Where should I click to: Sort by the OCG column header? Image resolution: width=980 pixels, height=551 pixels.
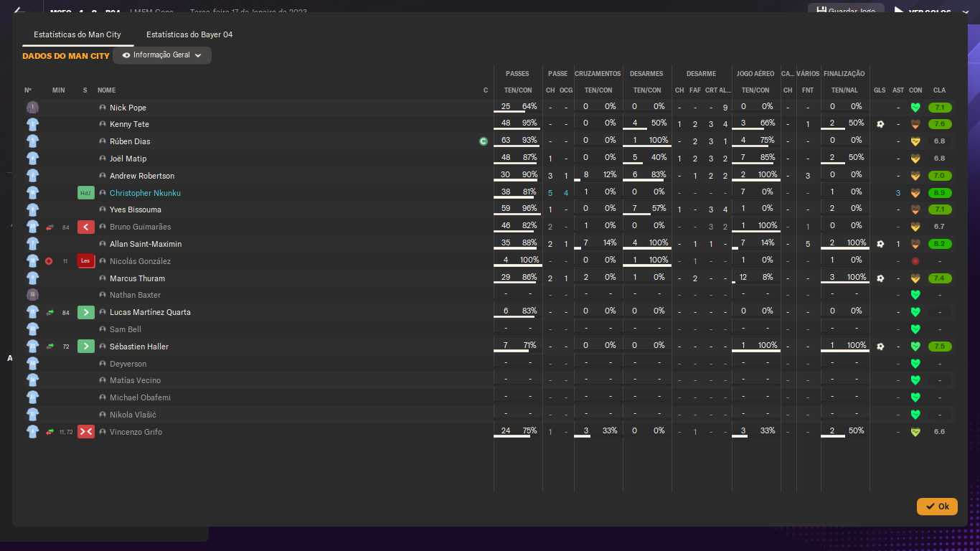coord(566,90)
